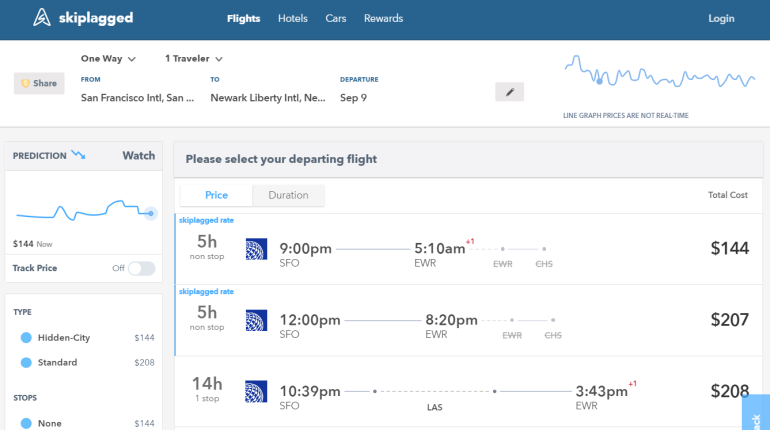Click the pencil edit search icon
770x430 pixels.
tap(509, 92)
